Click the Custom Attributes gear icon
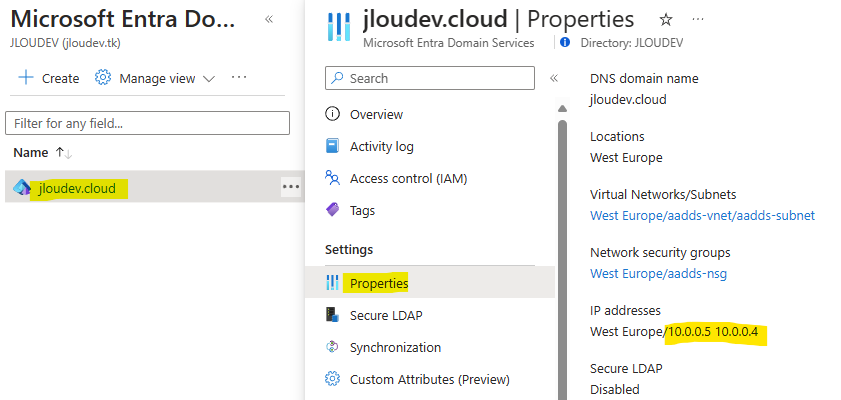The height and width of the screenshot is (400, 841). click(333, 379)
